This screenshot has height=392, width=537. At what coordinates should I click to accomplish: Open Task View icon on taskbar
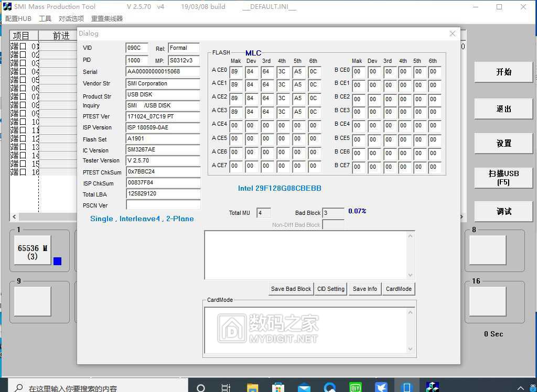[x=226, y=388]
